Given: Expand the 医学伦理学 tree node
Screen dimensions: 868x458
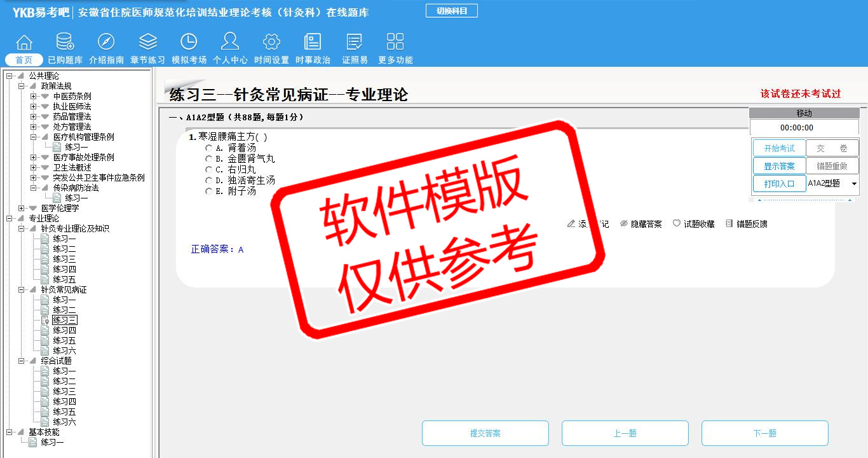Looking at the screenshot, I should pos(22,209).
